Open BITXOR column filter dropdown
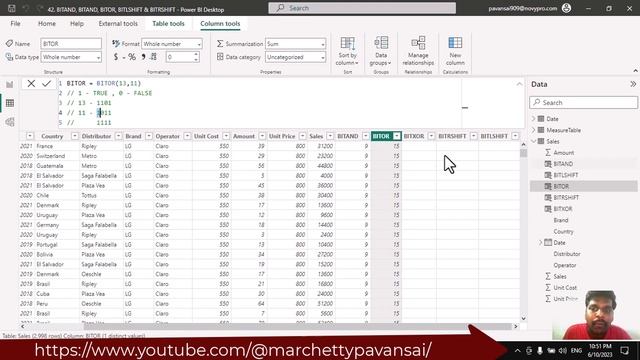Viewport: 640px width, 360px height. pos(431,136)
